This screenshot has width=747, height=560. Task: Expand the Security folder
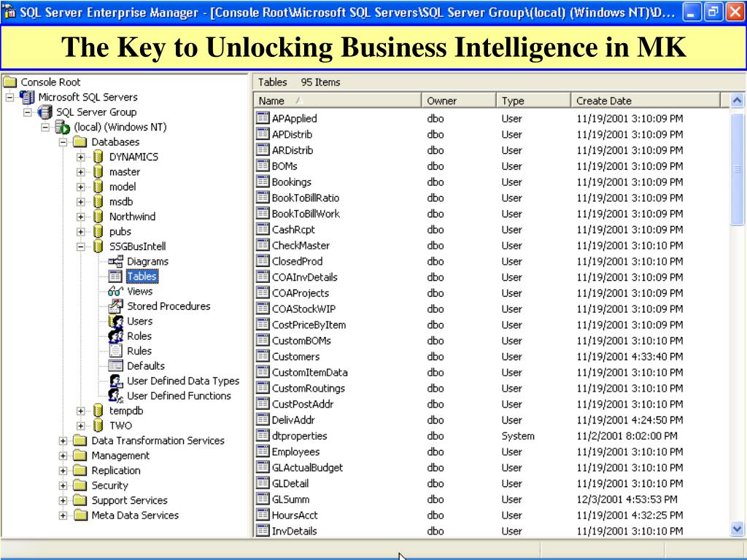click(x=63, y=486)
